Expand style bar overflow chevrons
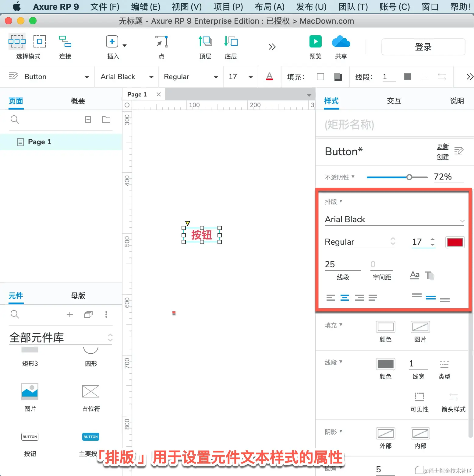 tap(470, 77)
